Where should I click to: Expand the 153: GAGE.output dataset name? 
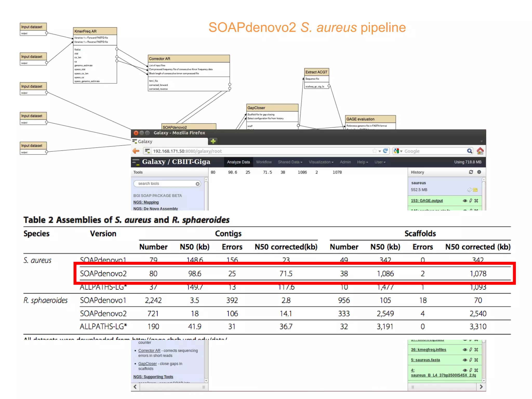[x=427, y=201]
